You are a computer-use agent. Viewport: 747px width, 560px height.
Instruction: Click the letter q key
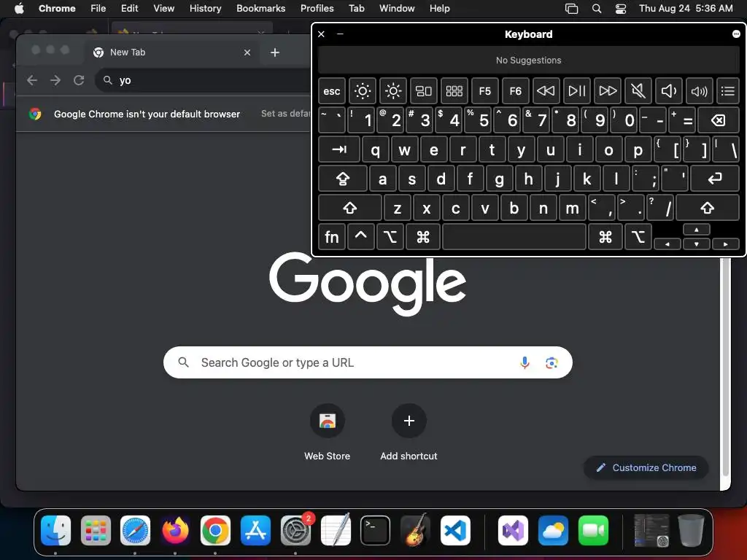point(376,149)
